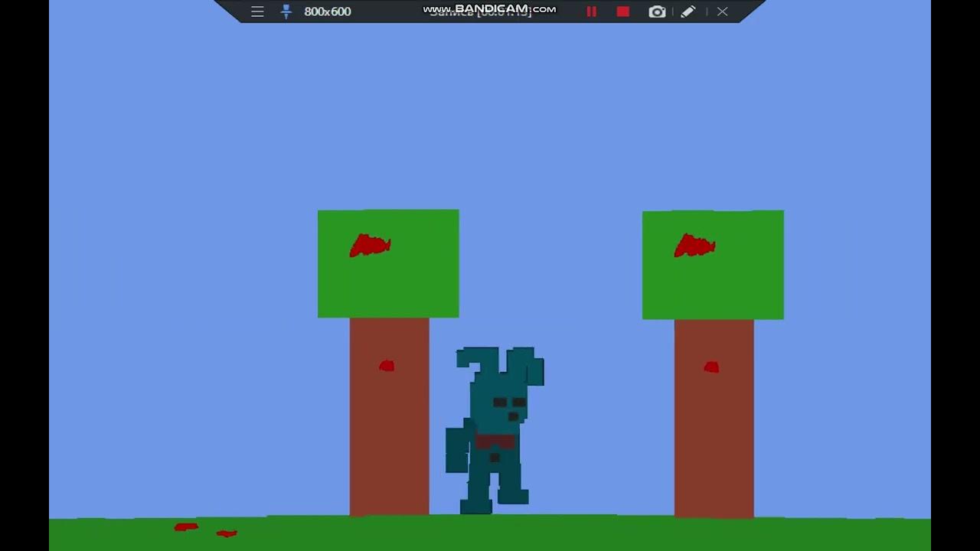The height and width of the screenshot is (551, 980).
Task: Click the second red patch on the grass
Action: (227, 533)
